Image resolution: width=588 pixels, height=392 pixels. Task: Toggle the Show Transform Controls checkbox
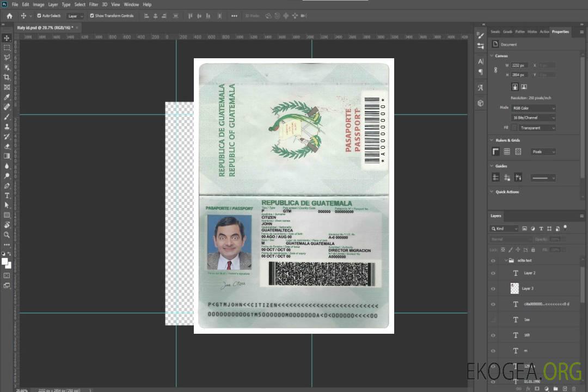point(92,16)
